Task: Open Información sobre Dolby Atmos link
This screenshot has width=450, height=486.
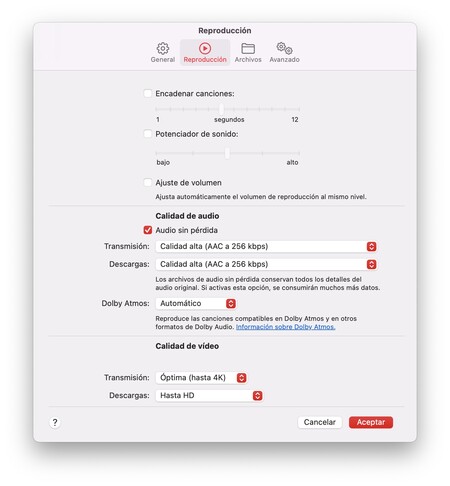Action: click(x=285, y=327)
